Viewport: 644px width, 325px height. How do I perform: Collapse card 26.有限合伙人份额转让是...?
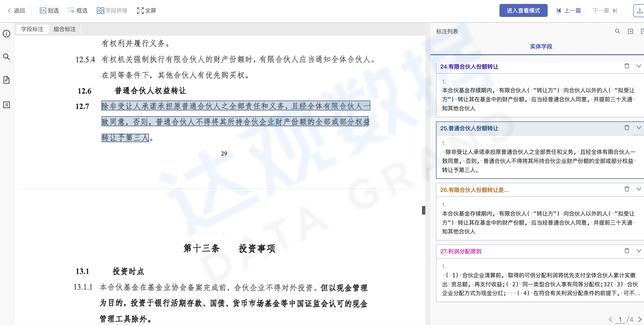coord(639,189)
